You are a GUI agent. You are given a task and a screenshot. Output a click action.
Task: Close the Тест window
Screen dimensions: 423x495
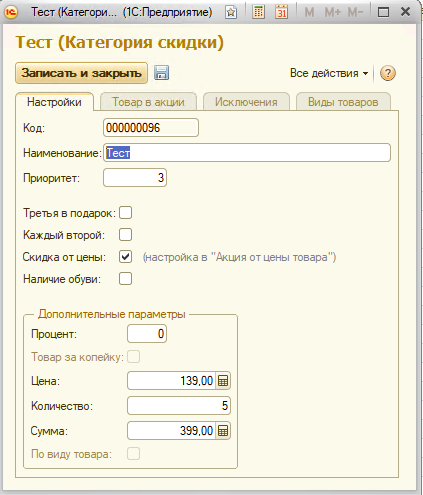[406, 12]
